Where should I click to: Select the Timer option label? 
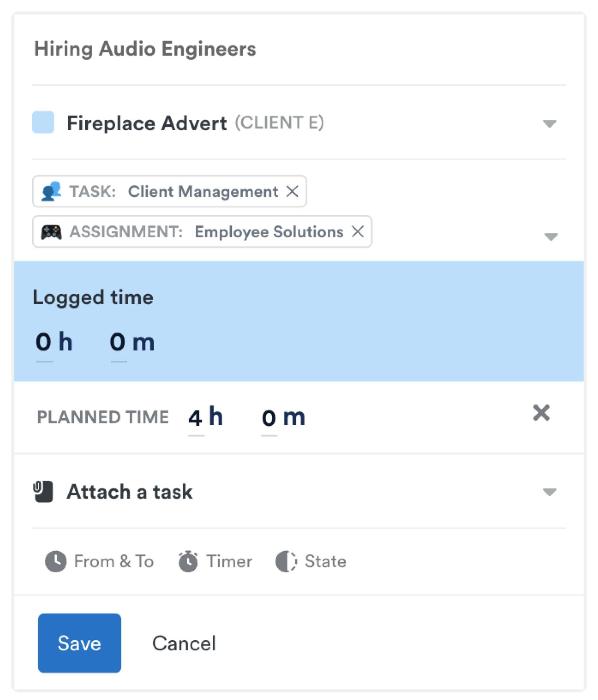(x=229, y=561)
